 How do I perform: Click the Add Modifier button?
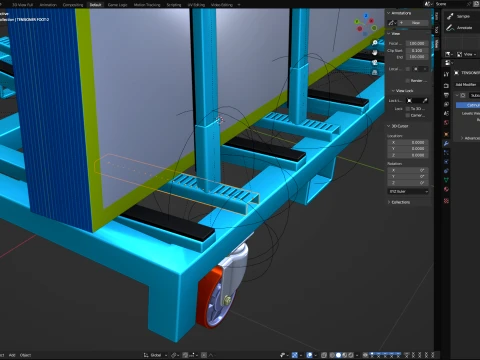coord(466,85)
